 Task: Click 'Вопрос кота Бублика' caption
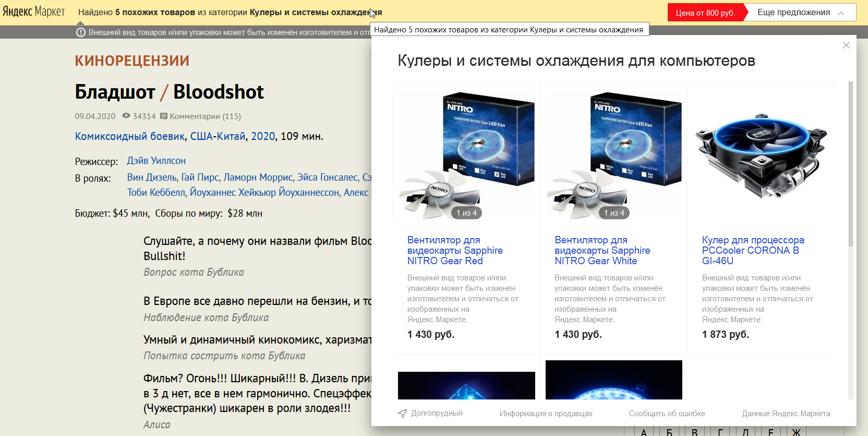(194, 272)
